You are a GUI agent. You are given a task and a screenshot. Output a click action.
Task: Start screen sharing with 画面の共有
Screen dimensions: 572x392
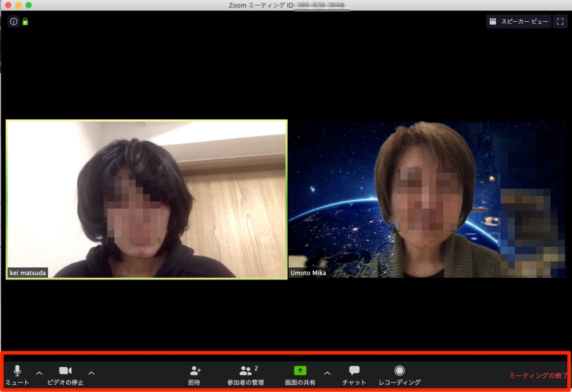(x=300, y=371)
